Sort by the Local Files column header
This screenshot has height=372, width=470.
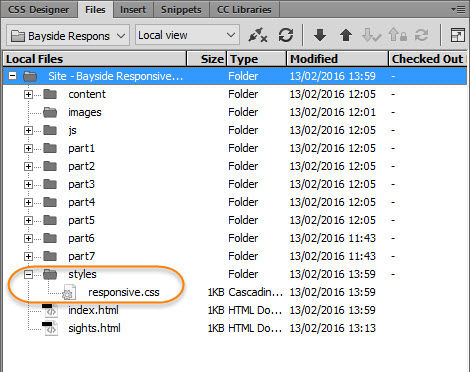(x=95, y=59)
